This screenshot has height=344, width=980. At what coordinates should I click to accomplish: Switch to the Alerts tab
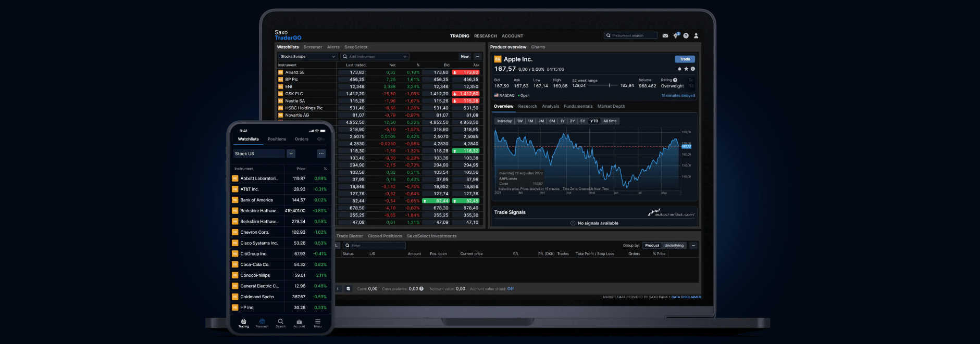point(333,47)
